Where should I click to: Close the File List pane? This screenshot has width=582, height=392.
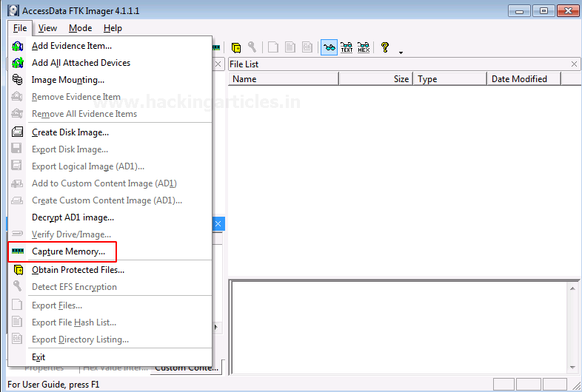point(574,64)
